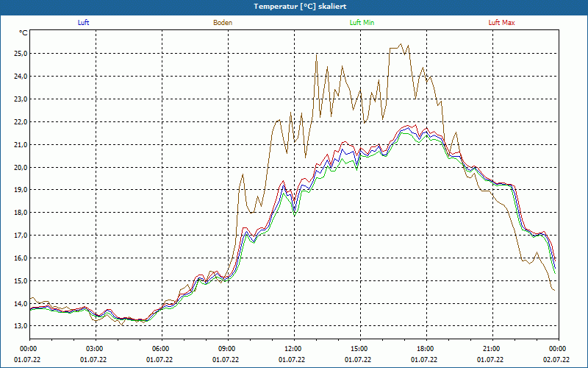Screen dimensions: 588x368
Task: Click the 19,0 y-axis value
Action: [21, 190]
